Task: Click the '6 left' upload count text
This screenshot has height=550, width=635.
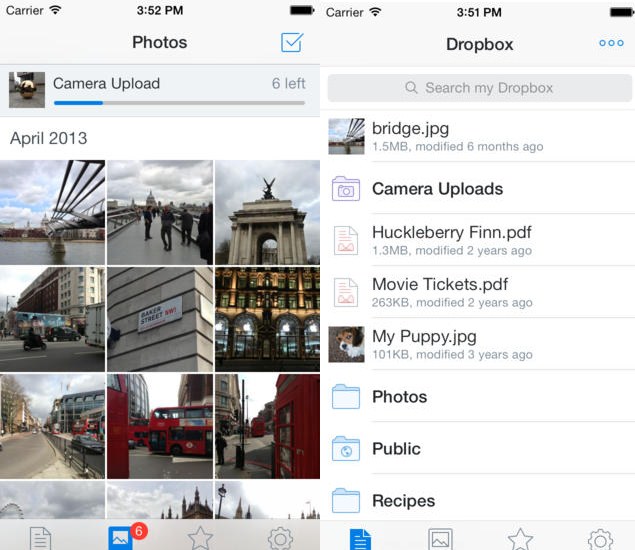Action: pos(288,83)
